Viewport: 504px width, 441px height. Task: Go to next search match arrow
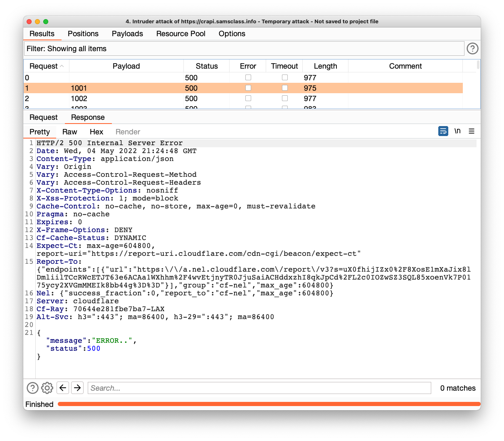[77, 388]
